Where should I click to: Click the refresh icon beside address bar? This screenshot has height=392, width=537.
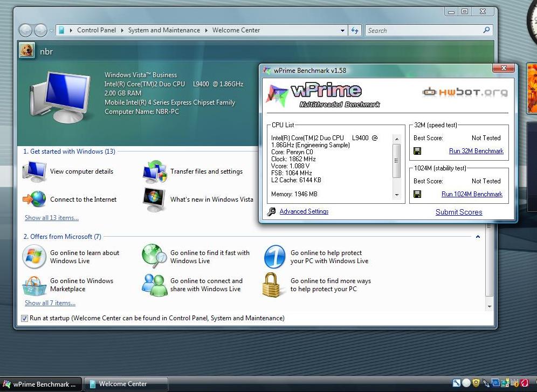click(x=355, y=31)
